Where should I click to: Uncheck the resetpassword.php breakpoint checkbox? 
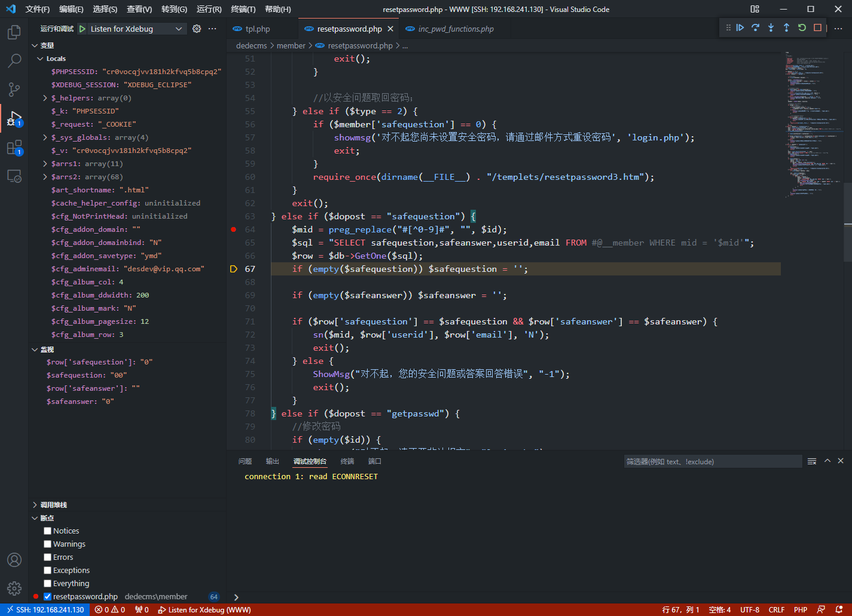tap(48, 596)
